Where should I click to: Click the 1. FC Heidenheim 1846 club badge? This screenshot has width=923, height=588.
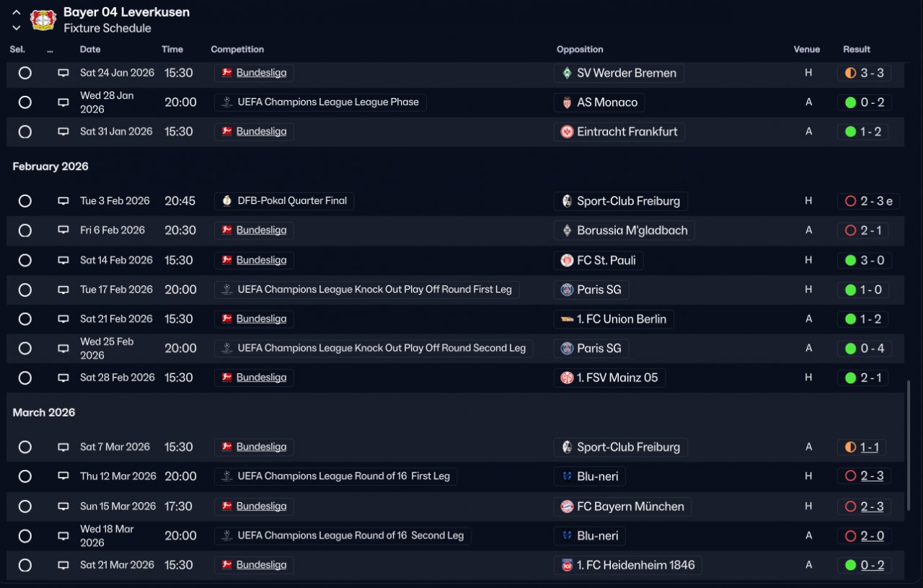[568, 566]
